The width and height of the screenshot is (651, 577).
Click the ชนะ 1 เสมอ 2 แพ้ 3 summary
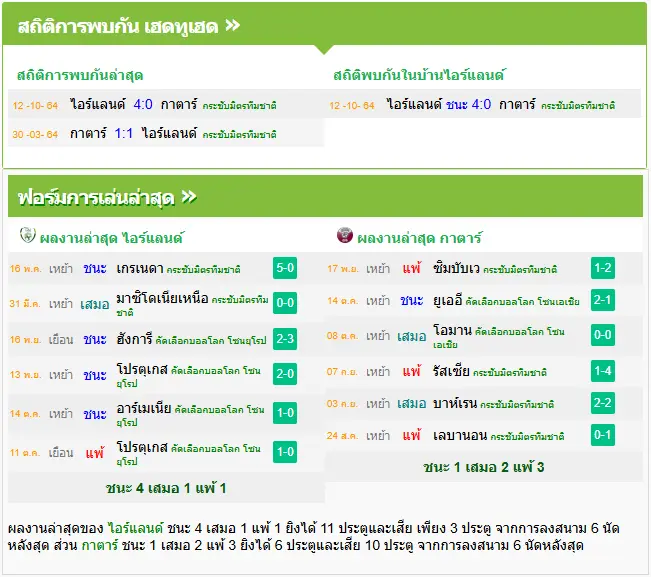pos(484,467)
